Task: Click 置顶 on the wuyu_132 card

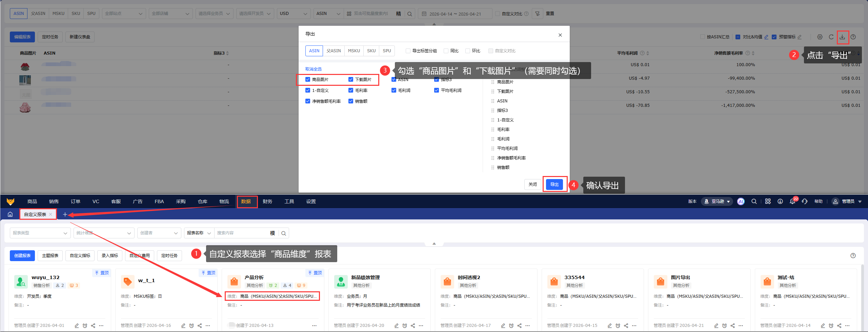Action: pos(102,273)
